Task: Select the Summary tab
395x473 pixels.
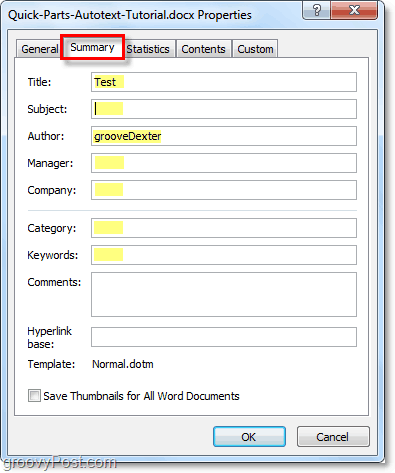Action: pyautogui.click(x=92, y=47)
